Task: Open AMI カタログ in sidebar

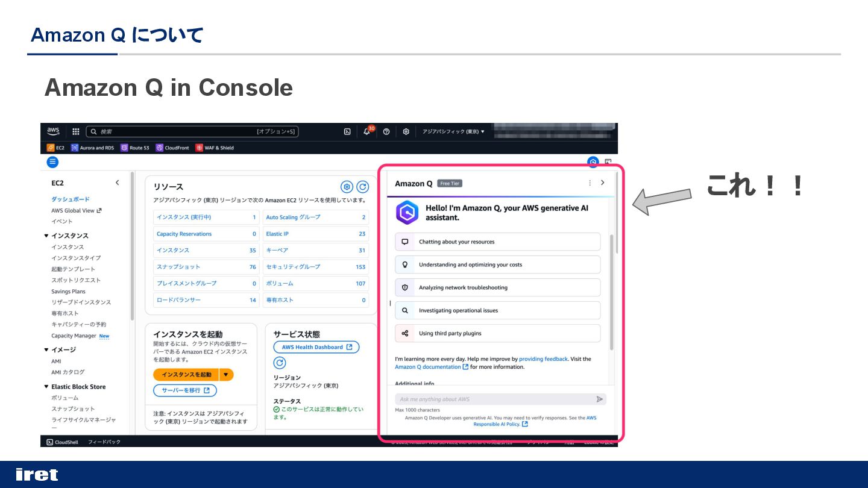Action: 68,372
